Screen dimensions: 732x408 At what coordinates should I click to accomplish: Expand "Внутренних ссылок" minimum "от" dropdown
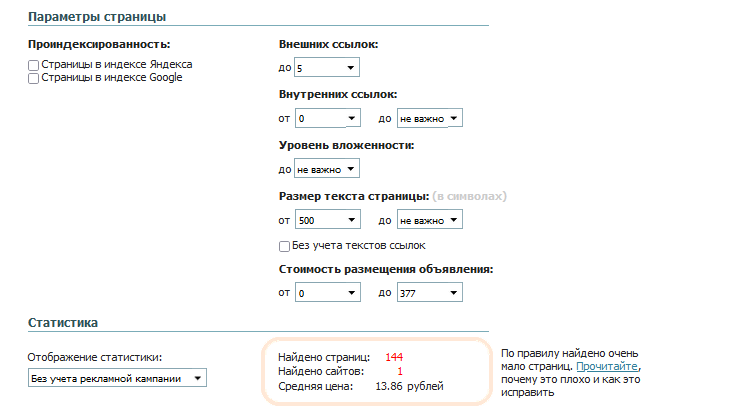(x=327, y=119)
